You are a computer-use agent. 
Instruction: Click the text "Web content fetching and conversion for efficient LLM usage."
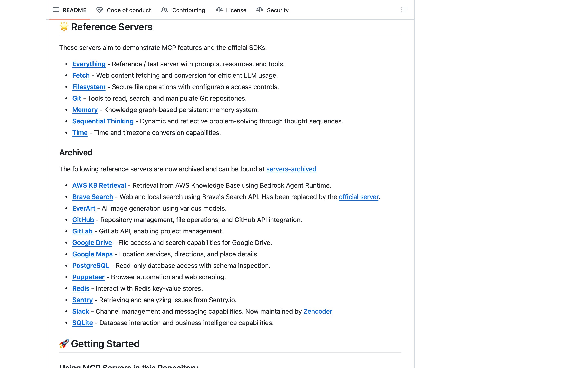tap(187, 75)
